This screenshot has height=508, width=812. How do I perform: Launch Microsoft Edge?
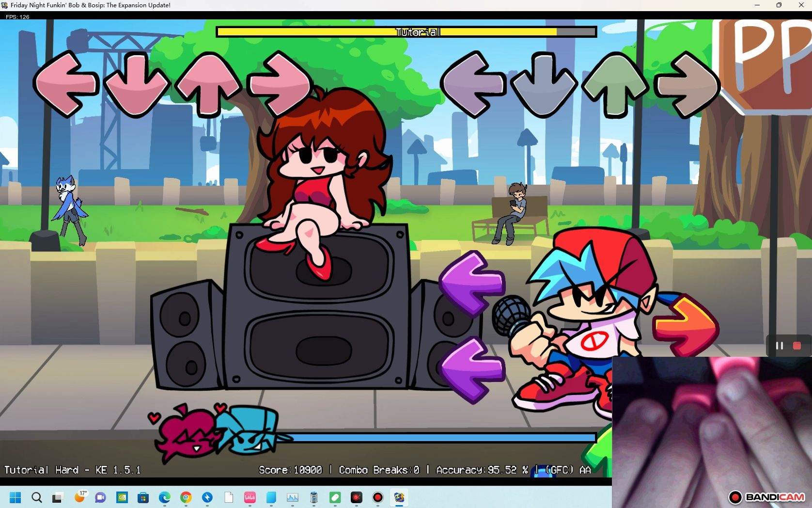tap(164, 498)
